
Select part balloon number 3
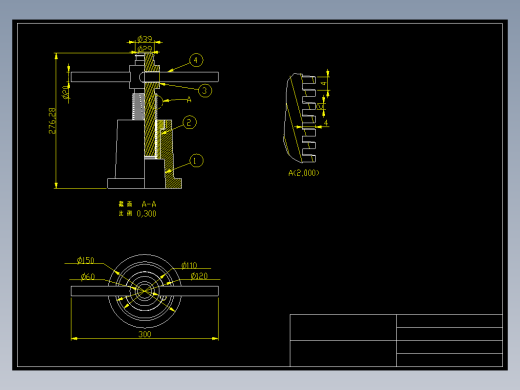point(205,91)
